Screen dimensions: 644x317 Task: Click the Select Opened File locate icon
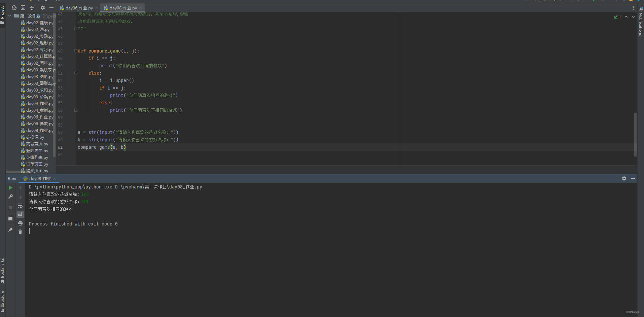point(14,8)
